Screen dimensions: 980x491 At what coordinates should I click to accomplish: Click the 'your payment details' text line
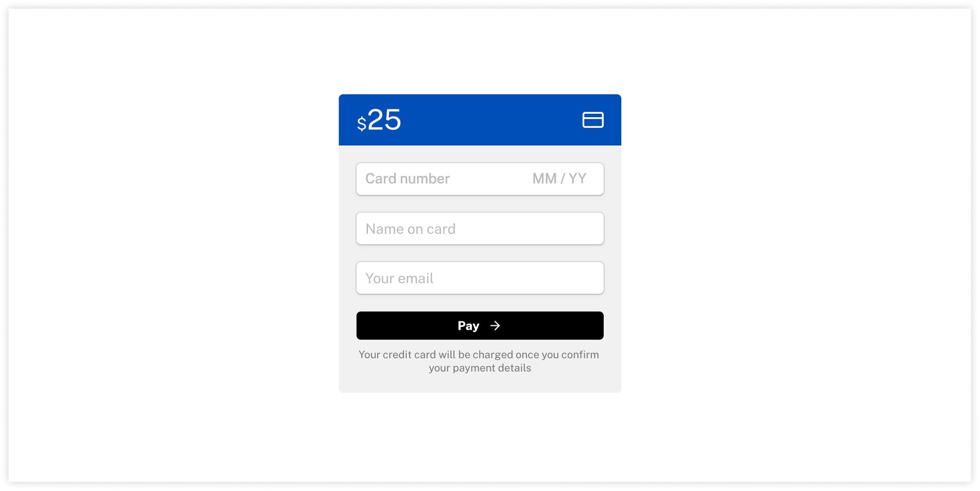[480, 368]
